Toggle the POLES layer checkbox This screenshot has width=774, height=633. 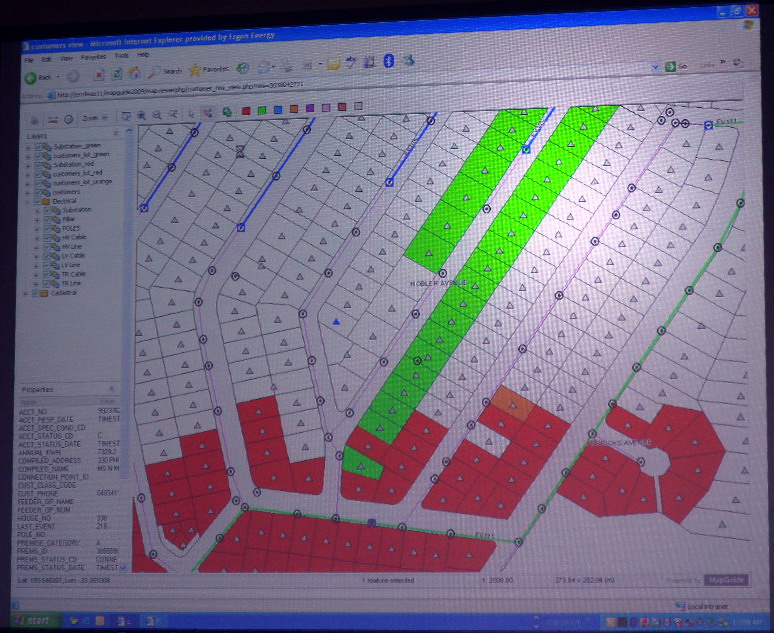pos(49,229)
